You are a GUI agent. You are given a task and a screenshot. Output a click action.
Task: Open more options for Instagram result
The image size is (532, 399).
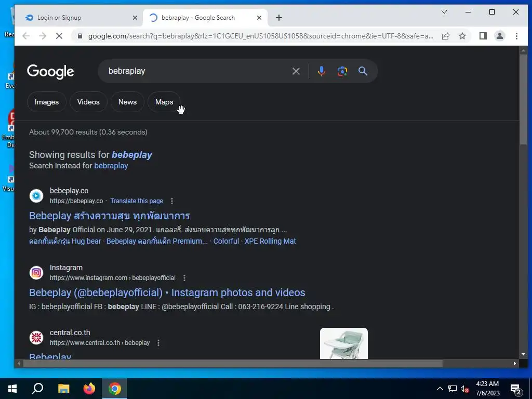click(x=184, y=278)
